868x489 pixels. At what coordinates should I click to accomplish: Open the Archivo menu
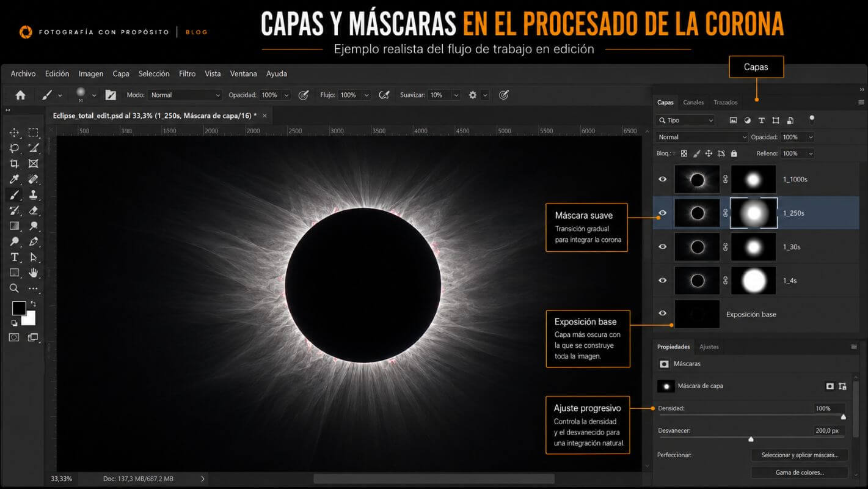[x=23, y=73]
